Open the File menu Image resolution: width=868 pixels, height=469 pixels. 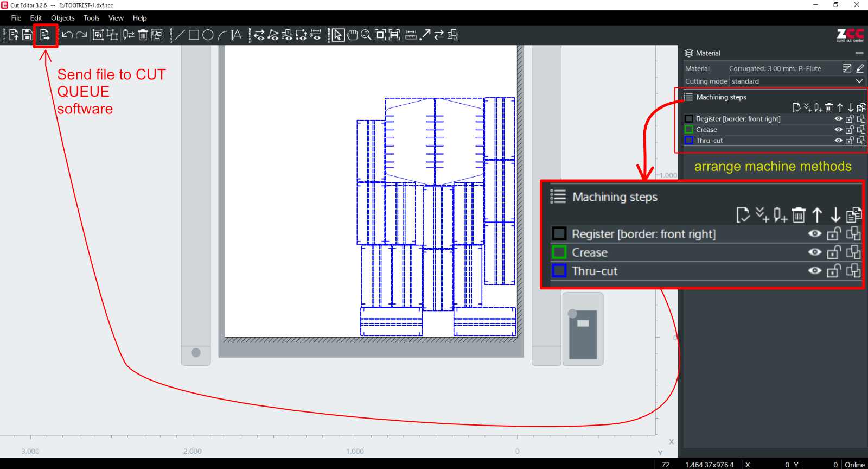point(16,18)
